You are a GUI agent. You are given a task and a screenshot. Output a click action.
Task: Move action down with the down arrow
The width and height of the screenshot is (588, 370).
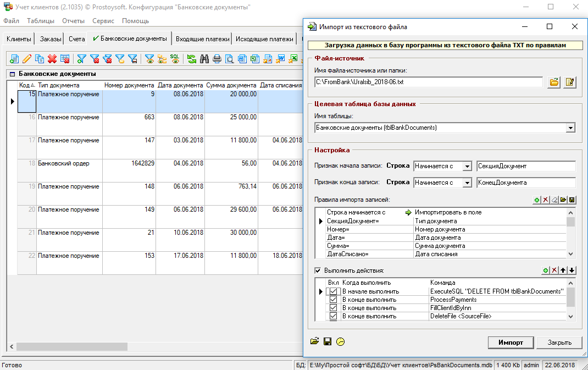pyautogui.click(x=572, y=270)
